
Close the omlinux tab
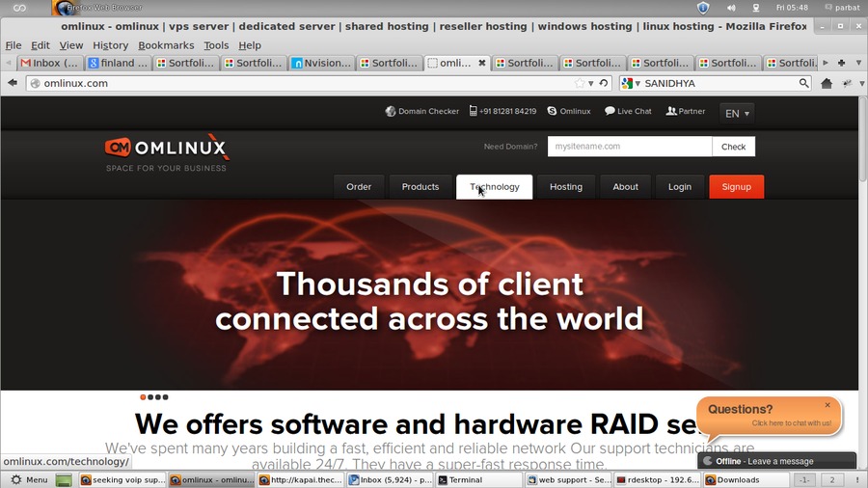click(x=482, y=63)
